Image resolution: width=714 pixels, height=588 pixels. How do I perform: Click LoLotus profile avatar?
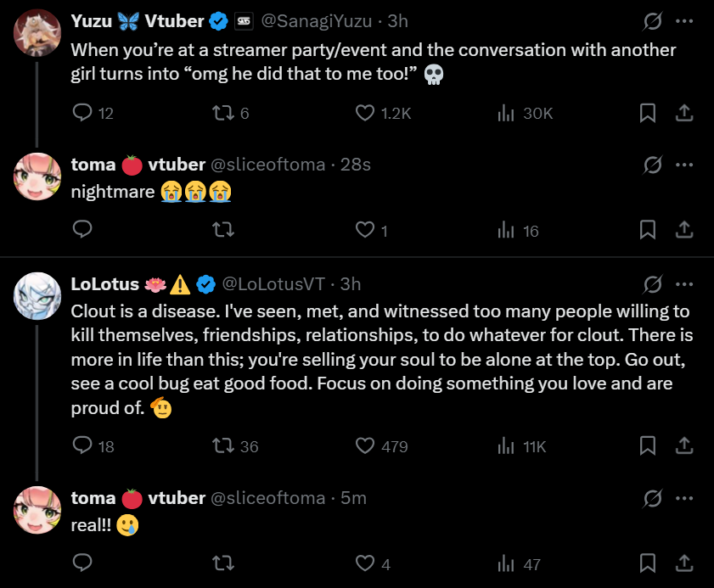pos(37,295)
